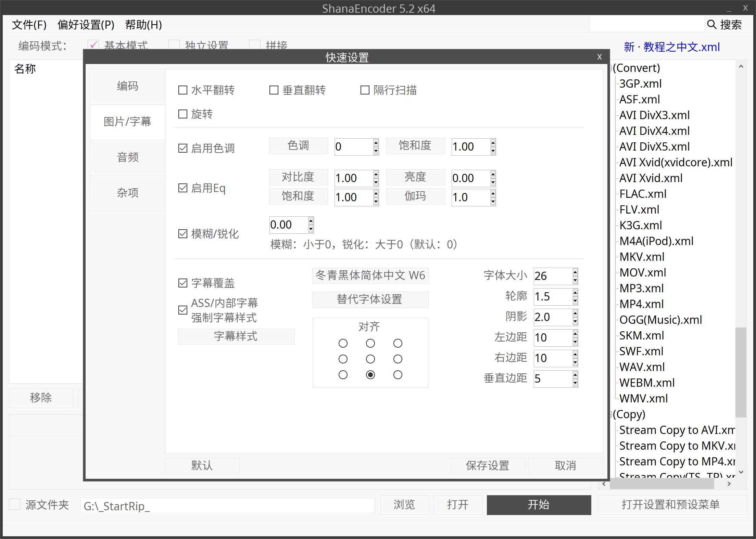Close the 快速设置 dialog
This screenshot has width=756, height=539.
point(599,57)
